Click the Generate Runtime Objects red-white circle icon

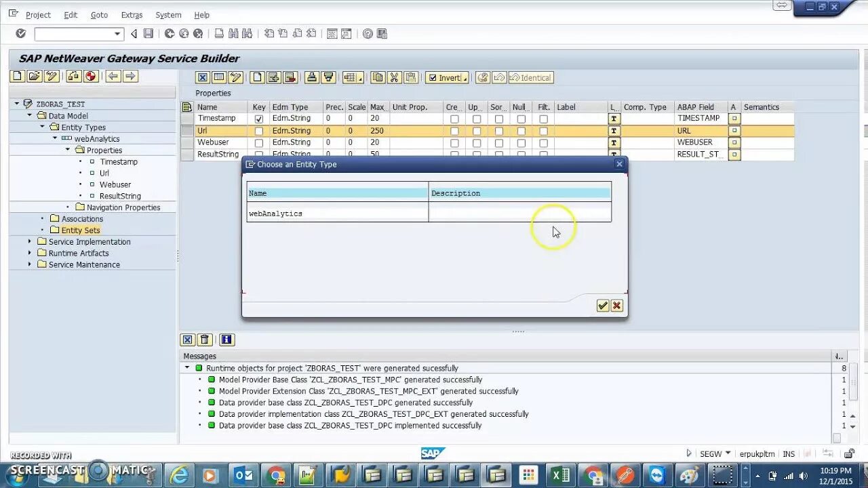pyautogui.click(x=90, y=76)
